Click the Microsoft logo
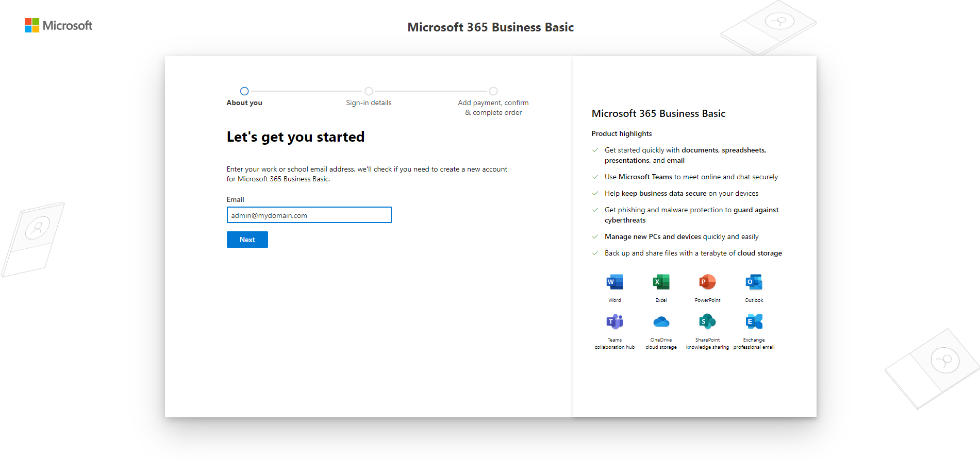 point(58,25)
